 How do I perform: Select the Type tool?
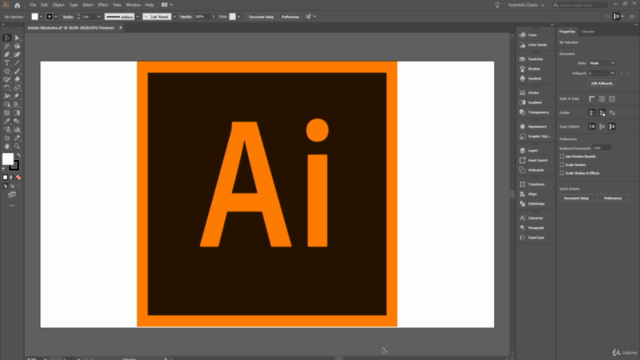pyautogui.click(x=7, y=63)
